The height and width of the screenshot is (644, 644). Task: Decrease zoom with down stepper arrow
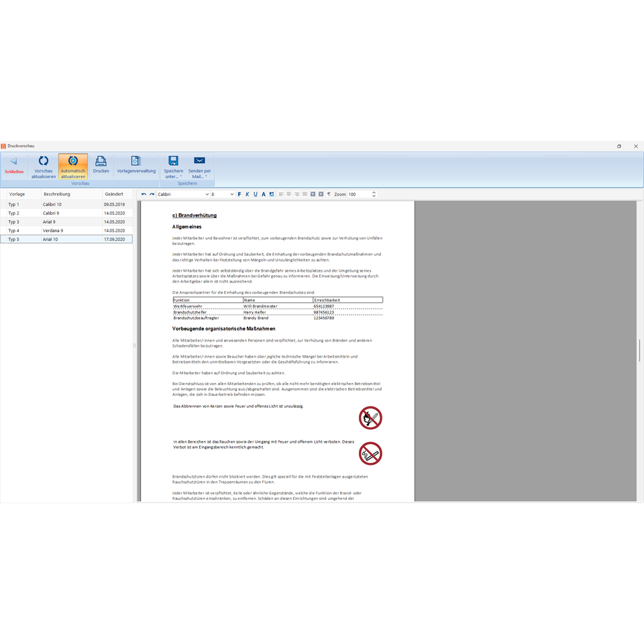tap(374, 196)
